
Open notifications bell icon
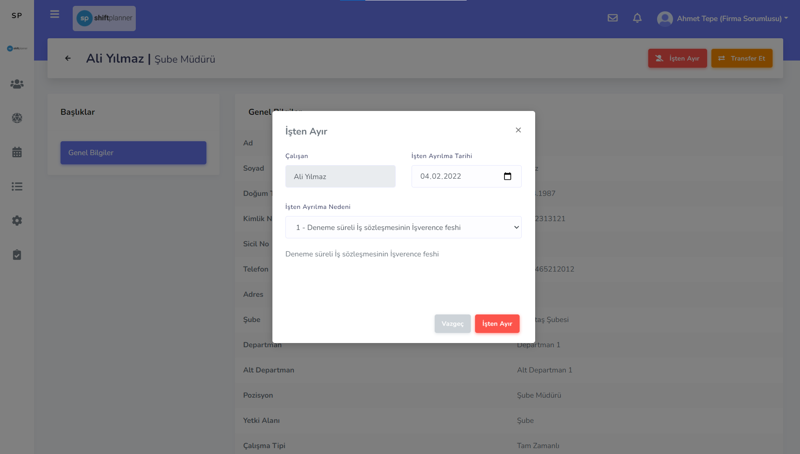(637, 18)
